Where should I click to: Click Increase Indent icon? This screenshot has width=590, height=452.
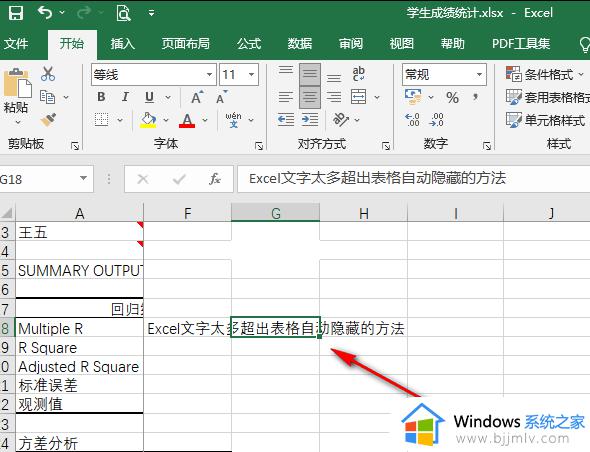click(x=310, y=120)
